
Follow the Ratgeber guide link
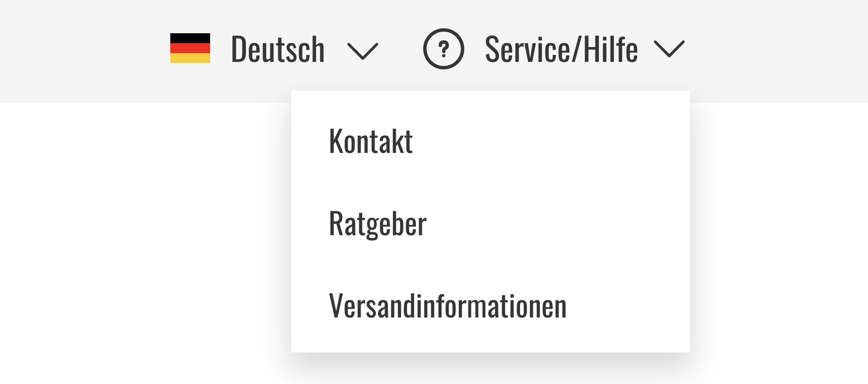pos(378,224)
